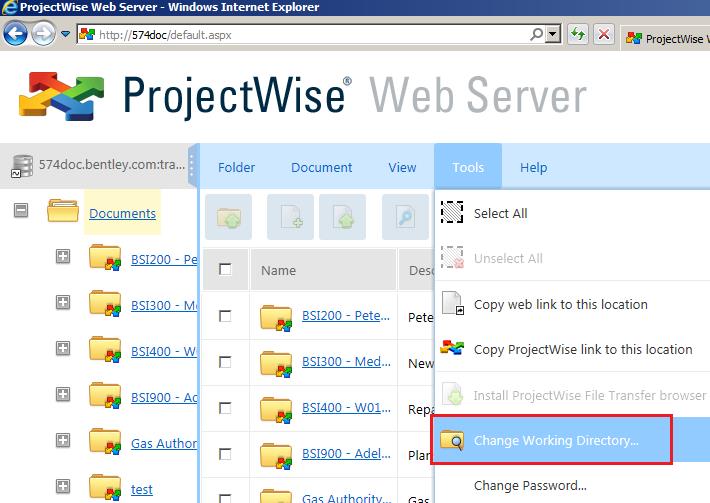This screenshot has height=503, width=710.
Task: Click the document upload arrow toolbar button
Action: tap(342, 217)
